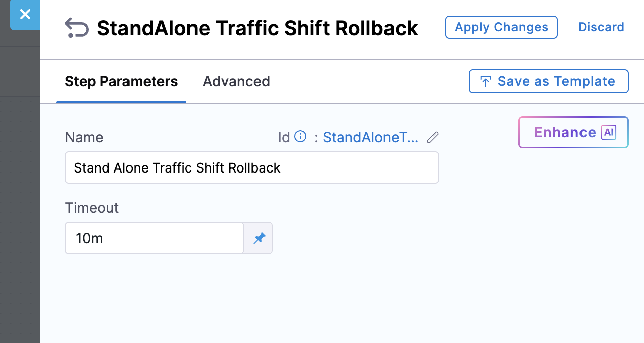This screenshot has width=644, height=343.
Task: Click the AI badge icon in Enhance
Action: pos(609,132)
